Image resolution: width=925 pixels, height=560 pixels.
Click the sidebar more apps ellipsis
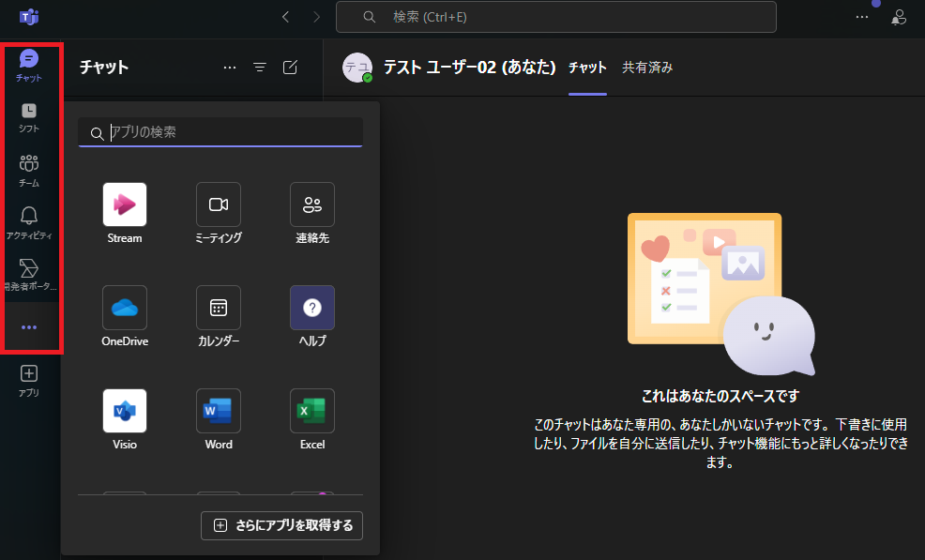click(x=29, y=327)
